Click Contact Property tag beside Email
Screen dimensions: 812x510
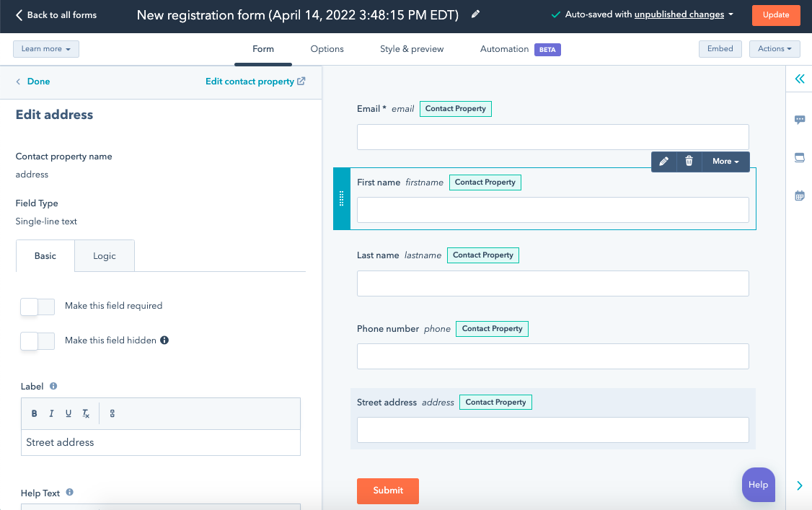(455, 109)
